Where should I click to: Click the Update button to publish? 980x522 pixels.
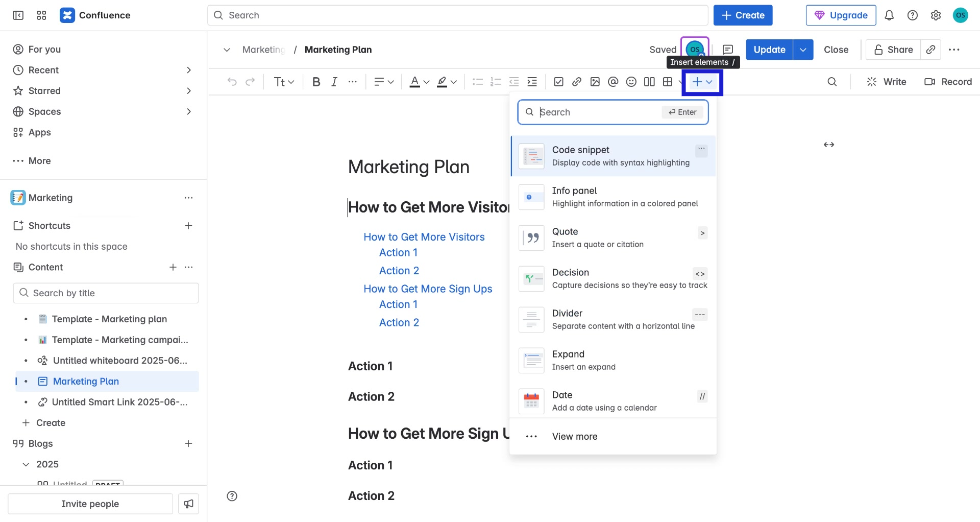click(769, 50)
